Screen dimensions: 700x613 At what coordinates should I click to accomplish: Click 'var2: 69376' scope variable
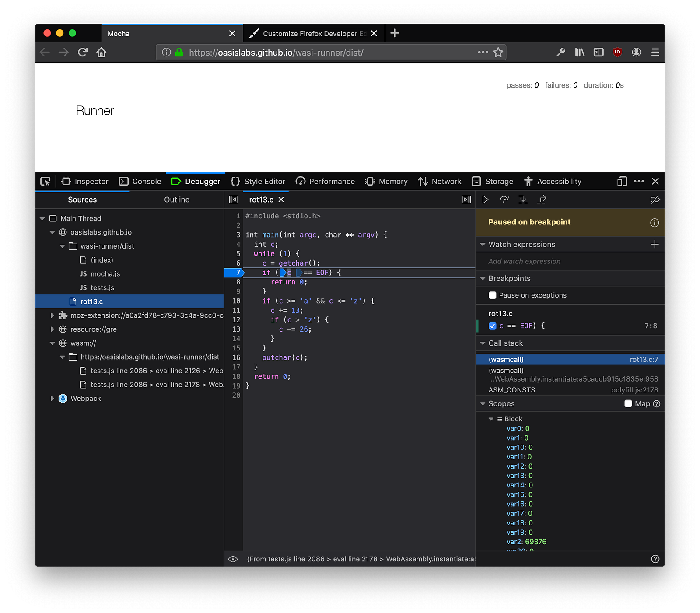[x=526, y=542]
